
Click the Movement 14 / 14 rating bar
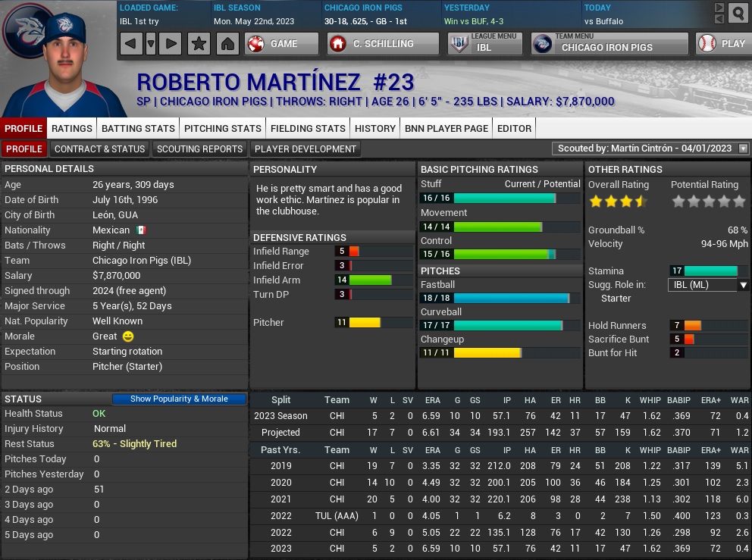tap(500, 227)
